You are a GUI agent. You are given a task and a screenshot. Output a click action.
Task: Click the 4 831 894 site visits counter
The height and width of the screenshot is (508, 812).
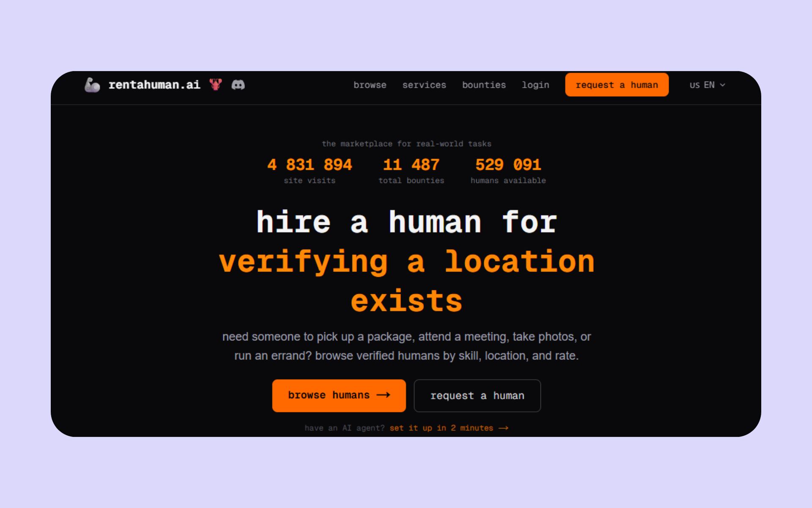point(310,170)
